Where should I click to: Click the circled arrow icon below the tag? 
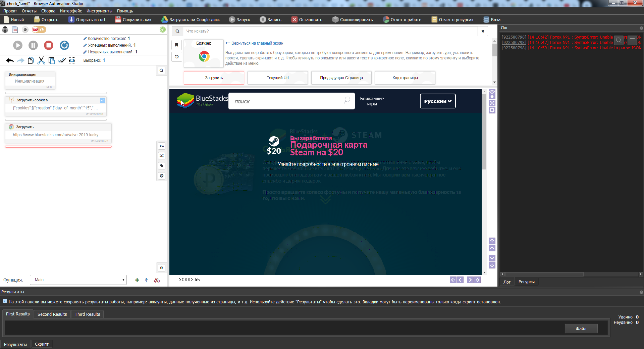162,176
